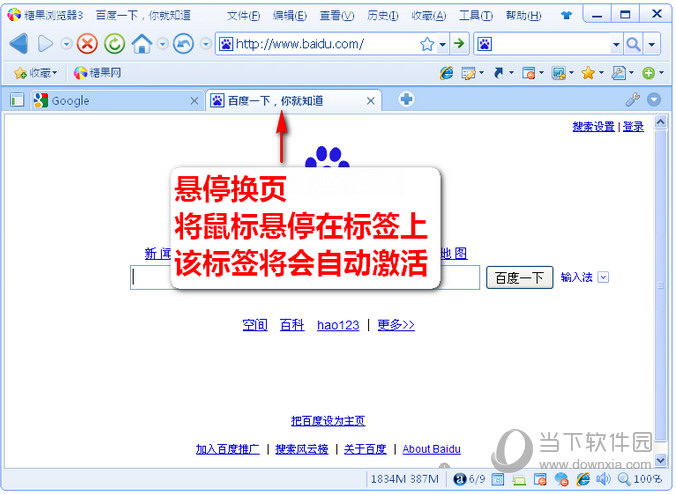Expand dropdown next to the Home icon
Viewport: 676px width, 494px height.
pyautogui.click(x=163, y=44)
